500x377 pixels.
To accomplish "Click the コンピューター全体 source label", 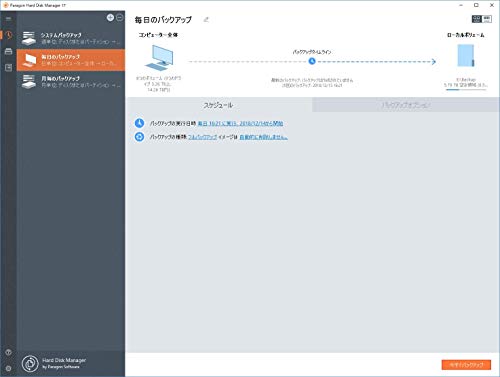I will click(158, 35).
